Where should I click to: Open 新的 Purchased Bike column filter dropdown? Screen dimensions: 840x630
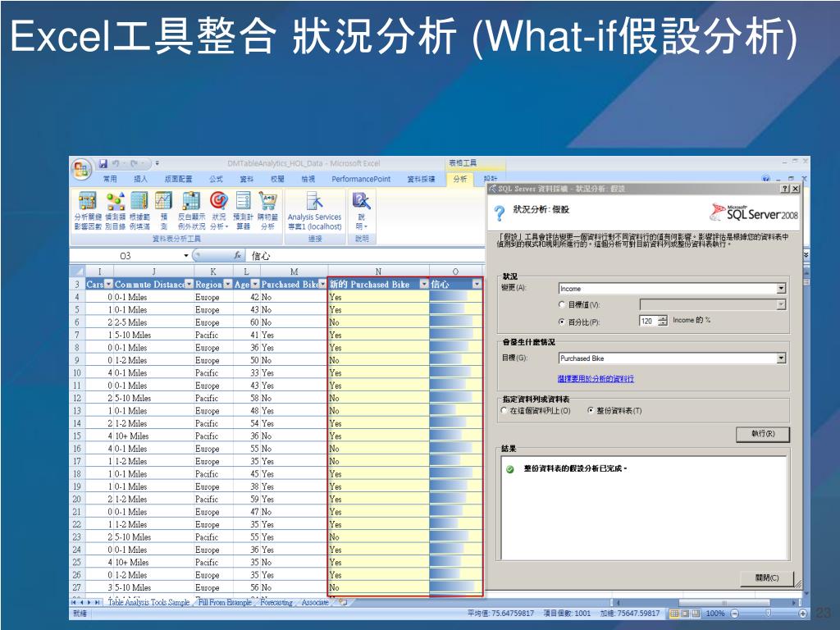tap(424, 284)
